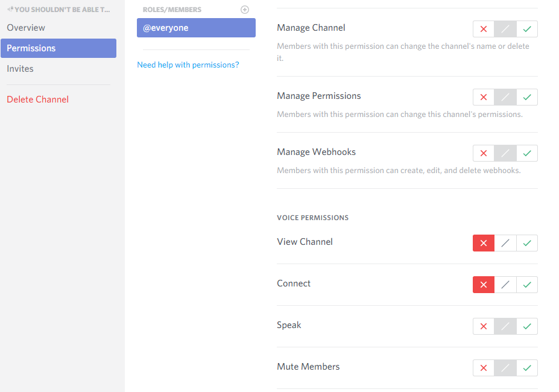Allow the Mute Members permission

[x=526, y=367]
